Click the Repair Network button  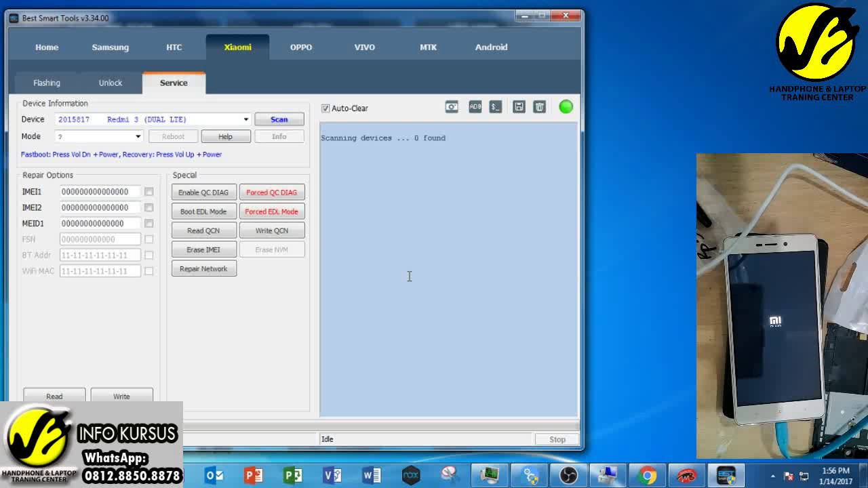click(x=203, y=269)
